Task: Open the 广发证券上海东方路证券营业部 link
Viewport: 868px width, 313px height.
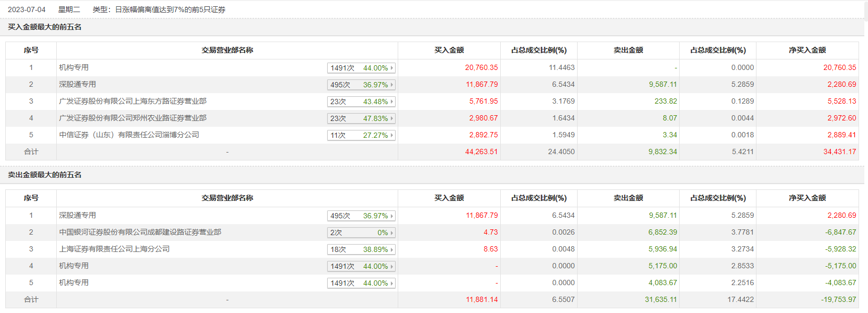Action: coord(133,102)
